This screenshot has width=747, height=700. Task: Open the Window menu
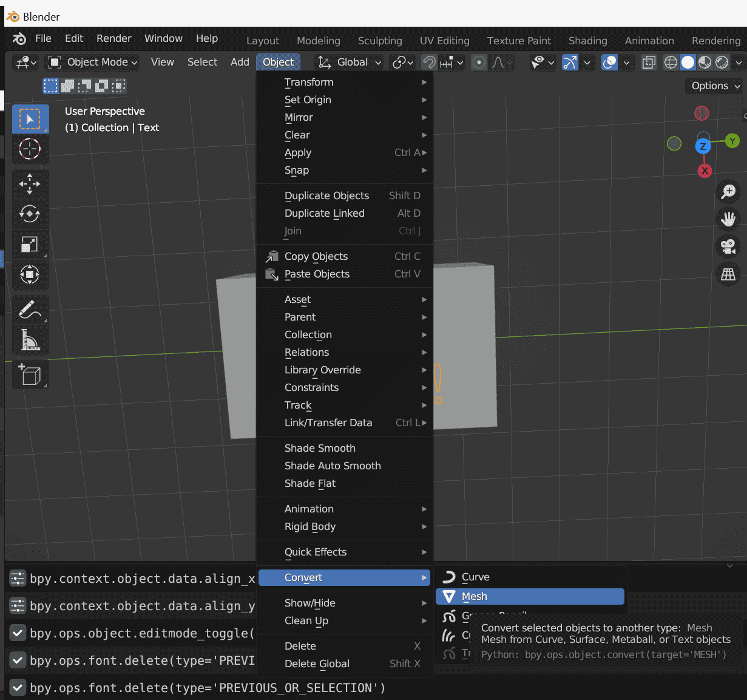(x=163, y=38)
